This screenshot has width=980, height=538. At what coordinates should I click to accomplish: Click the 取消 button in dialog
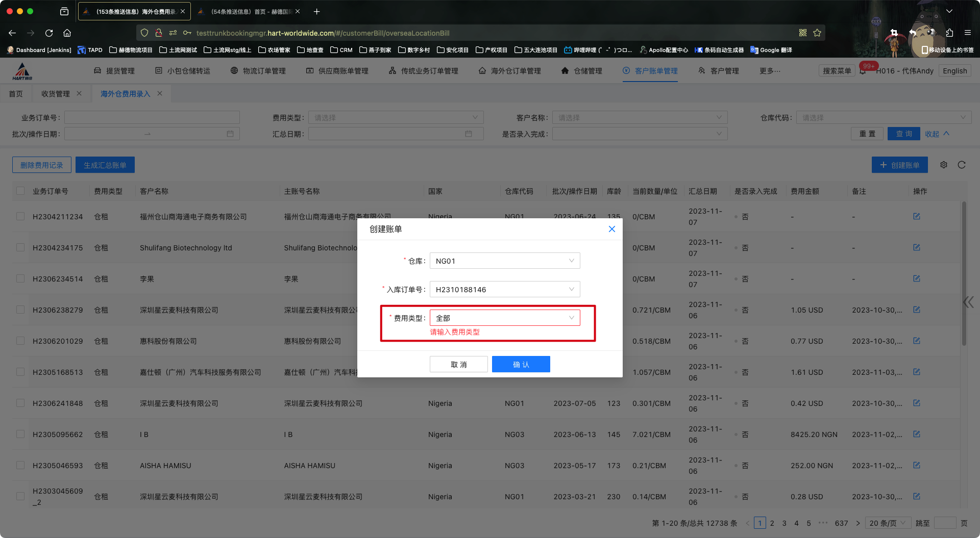(x=458, y=364)
